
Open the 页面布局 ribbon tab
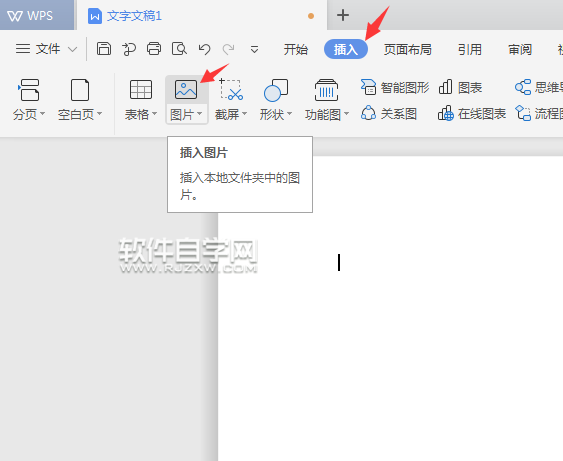[x=408, y=49]
